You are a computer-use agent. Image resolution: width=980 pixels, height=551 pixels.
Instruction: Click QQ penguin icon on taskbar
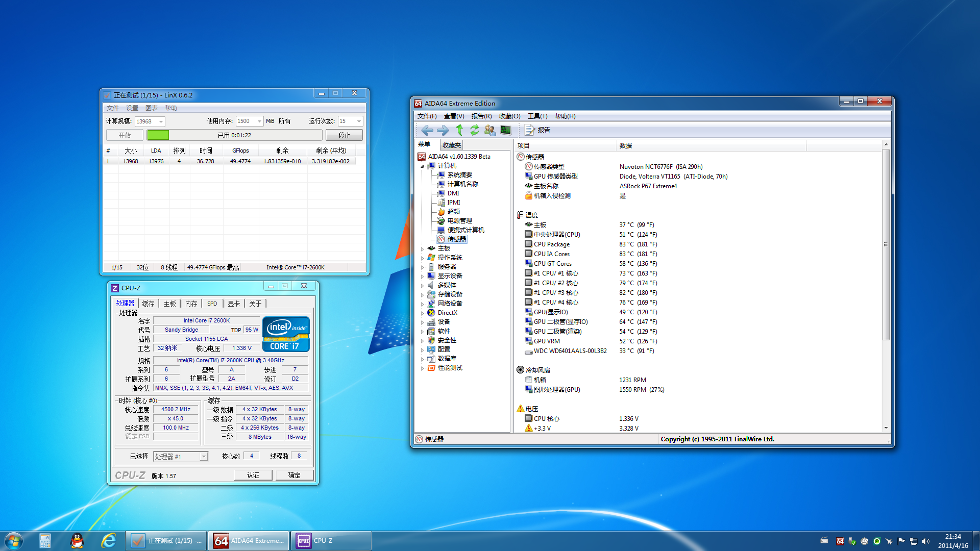point(77,541)
